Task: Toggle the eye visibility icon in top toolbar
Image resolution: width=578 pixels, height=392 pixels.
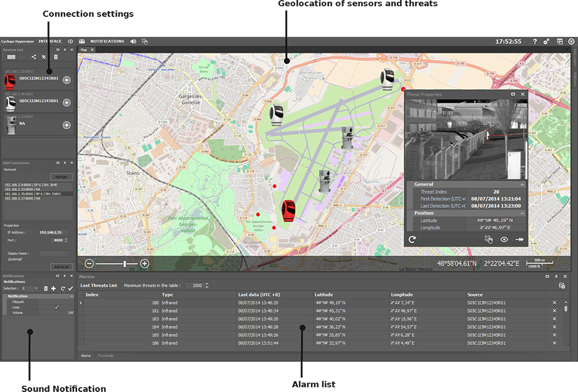Action: pyautogui.click(x=70, y=41)
